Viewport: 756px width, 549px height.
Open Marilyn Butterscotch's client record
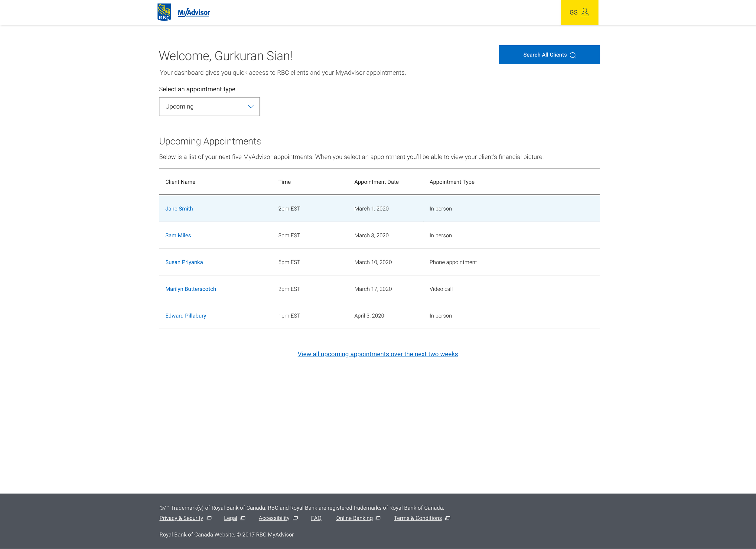tap(191, 289)
